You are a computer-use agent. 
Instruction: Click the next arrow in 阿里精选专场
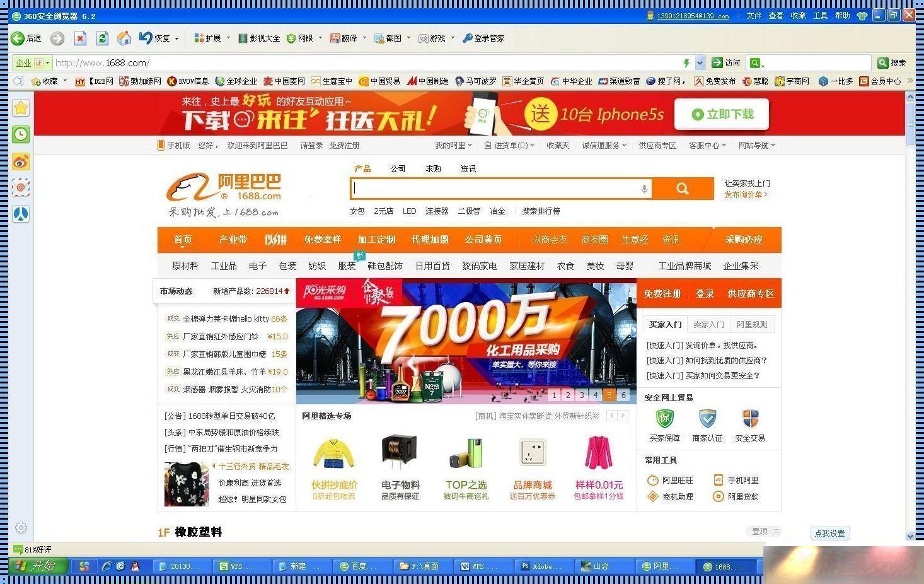pyautogui.click(x=623, y=416)
